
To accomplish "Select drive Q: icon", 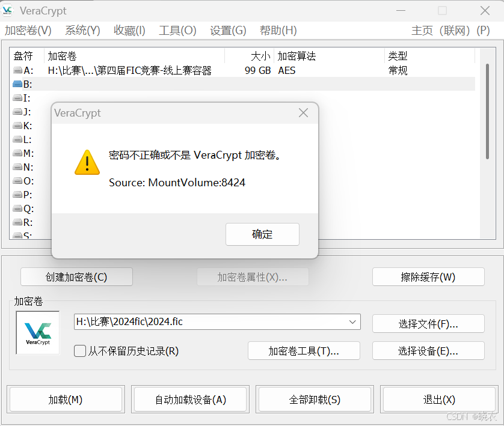I will pos(17,208).
